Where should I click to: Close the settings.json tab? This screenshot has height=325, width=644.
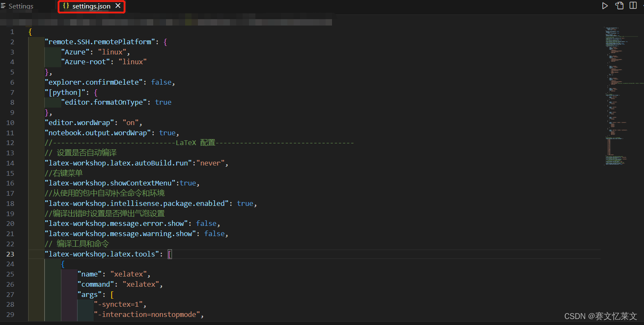pyautogui.click(x=118, y=6)
